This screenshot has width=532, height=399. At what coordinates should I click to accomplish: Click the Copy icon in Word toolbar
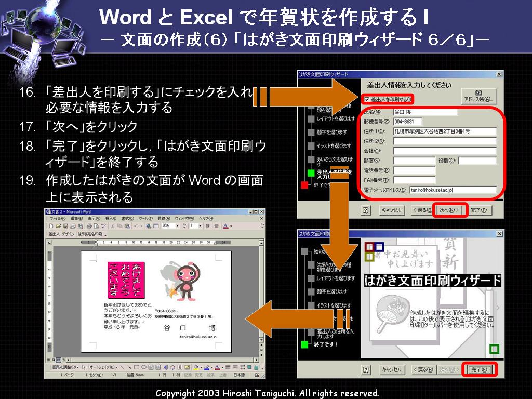pos(120,227)
